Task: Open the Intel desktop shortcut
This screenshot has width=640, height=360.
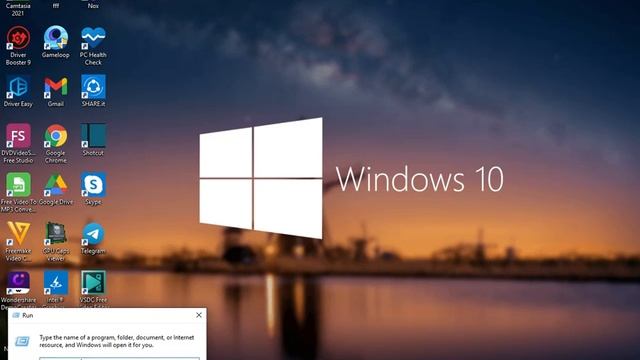Action: (x=56, y=289)
